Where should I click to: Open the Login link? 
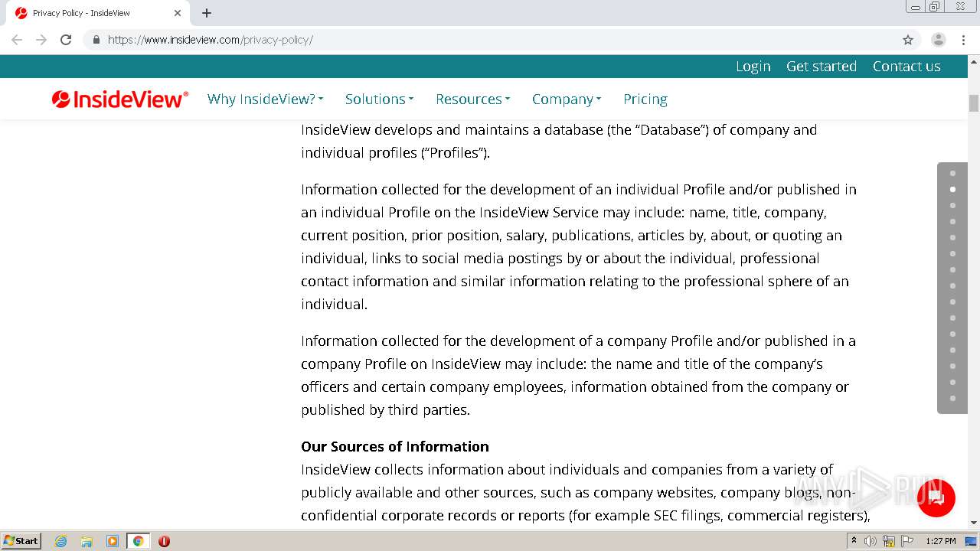tap(753, 67)
